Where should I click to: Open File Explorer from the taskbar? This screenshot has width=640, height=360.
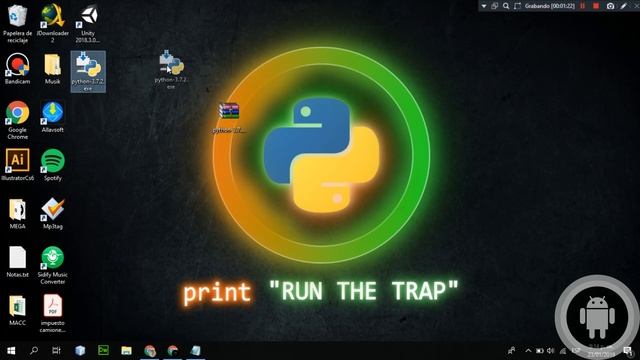tap(127, 351)
